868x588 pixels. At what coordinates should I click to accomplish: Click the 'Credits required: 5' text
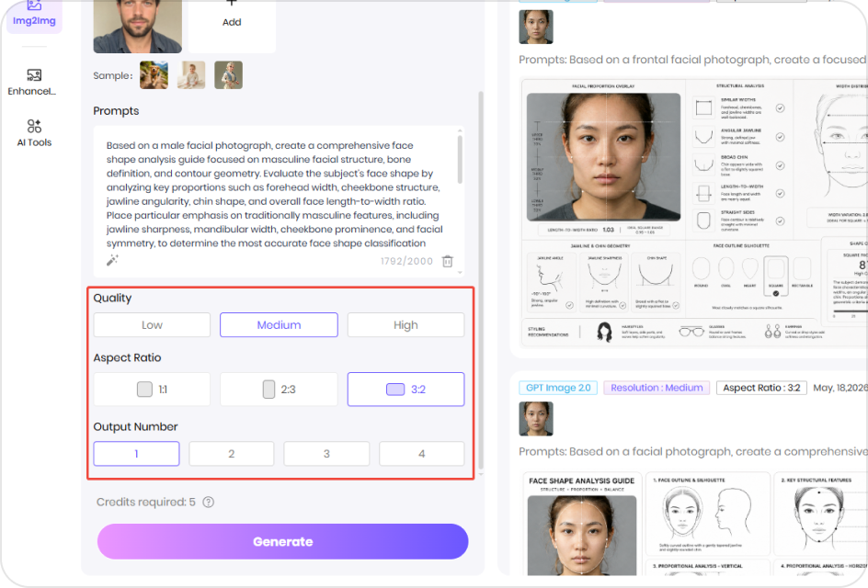pyautogui.click(x=145, y=503)
